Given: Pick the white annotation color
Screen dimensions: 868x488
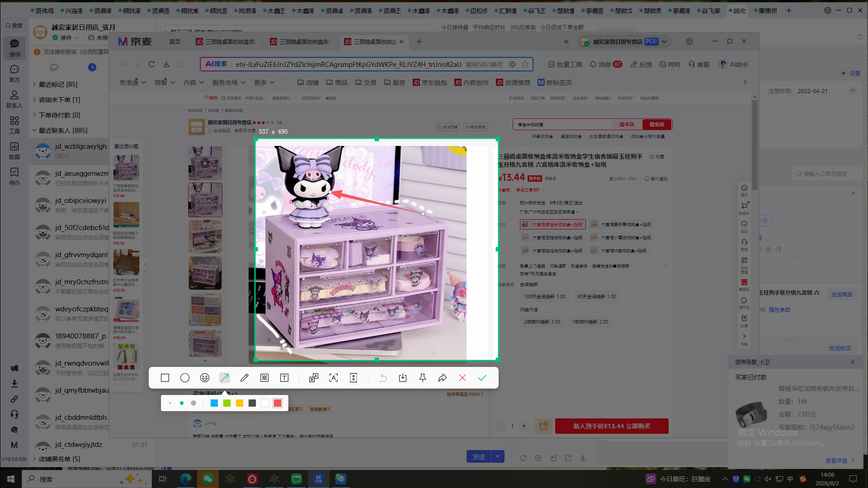Looking at the screenshot, I should [x=265, y=403].
